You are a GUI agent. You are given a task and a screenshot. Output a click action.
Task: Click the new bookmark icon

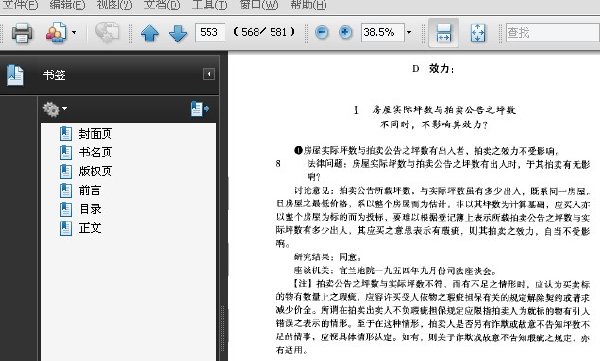[200, 109]
